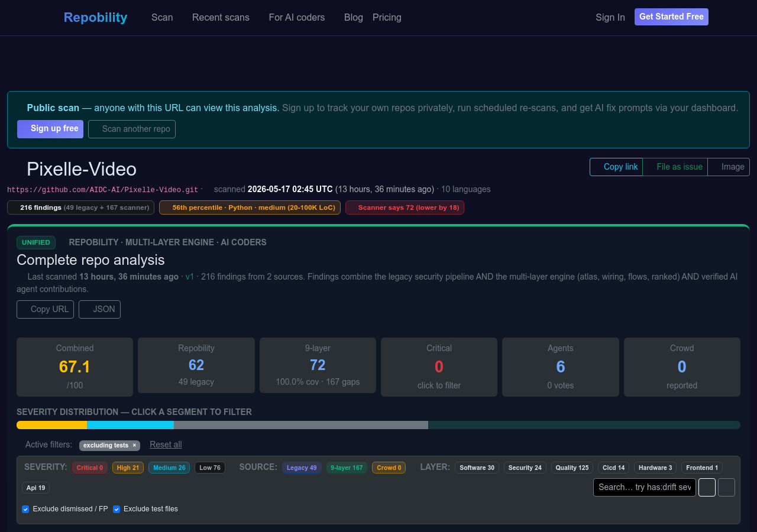Screen dimensions: 757x532
Task: Click the Copy URL button
Action: [45, 309]
